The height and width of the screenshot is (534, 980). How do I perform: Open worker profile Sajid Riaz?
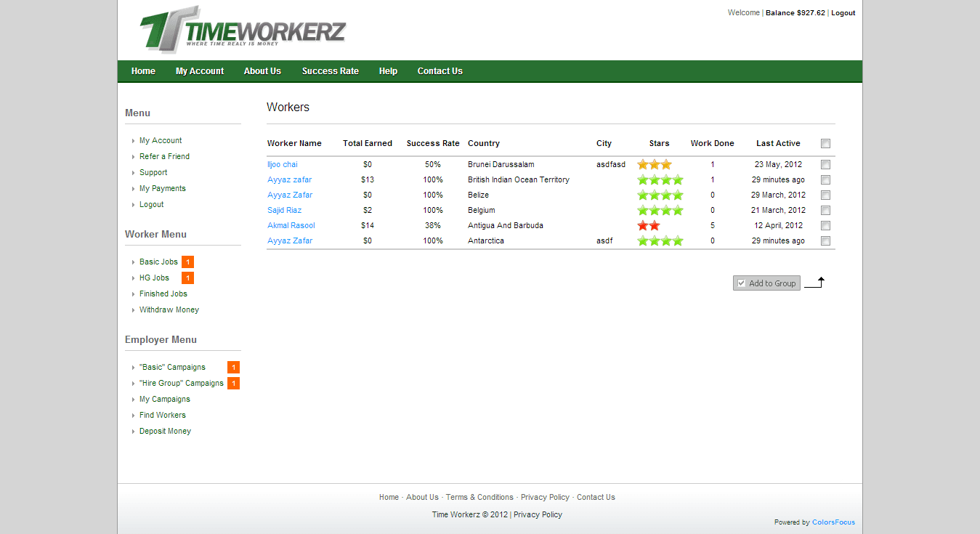tap(285, 211)
